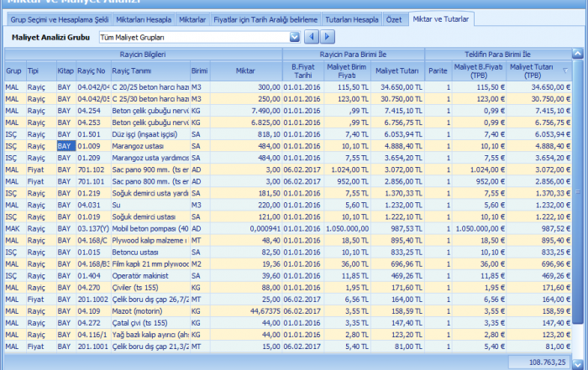Go to previous cost group arrow
The width and height of the screenshot is (588, 370).
click(x=312, y=36)
